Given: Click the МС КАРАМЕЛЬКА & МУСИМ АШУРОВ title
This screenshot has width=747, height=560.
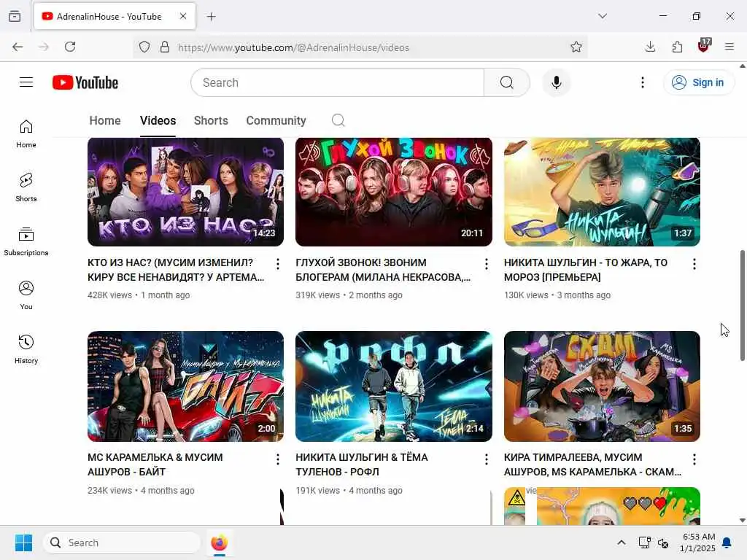Looking at the screenshot, I should (x=155, y=464).
